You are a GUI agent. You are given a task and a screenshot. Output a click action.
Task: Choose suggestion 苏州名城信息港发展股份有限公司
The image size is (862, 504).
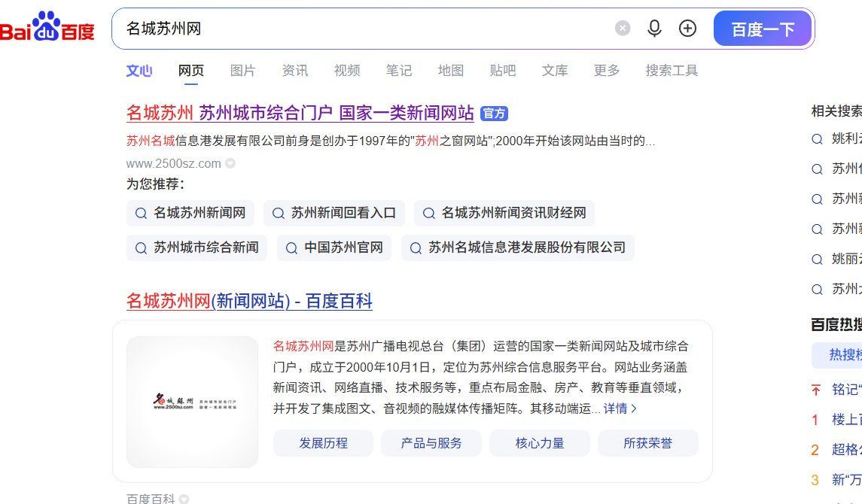(x=518, y=247)
